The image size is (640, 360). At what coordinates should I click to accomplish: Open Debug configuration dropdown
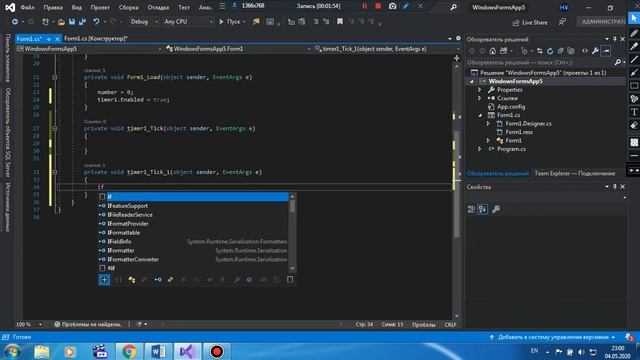click(144, 22)
